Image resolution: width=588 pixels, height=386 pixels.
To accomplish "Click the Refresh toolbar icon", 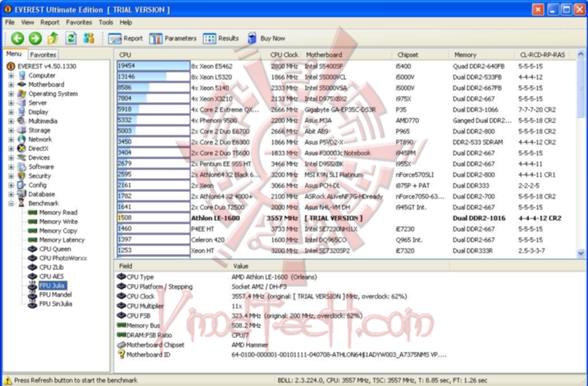I will [71, 38].
